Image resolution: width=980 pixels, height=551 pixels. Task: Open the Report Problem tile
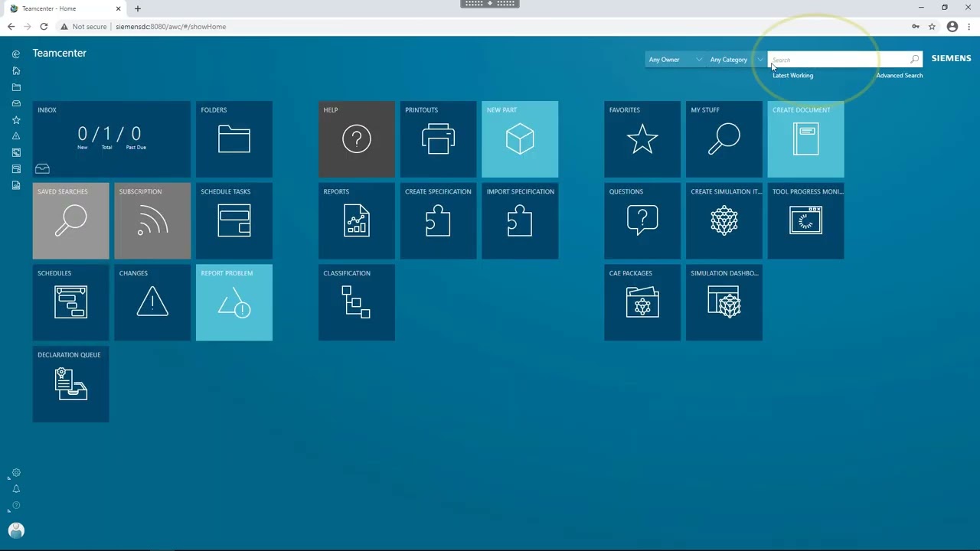click(x=234, y=302)
